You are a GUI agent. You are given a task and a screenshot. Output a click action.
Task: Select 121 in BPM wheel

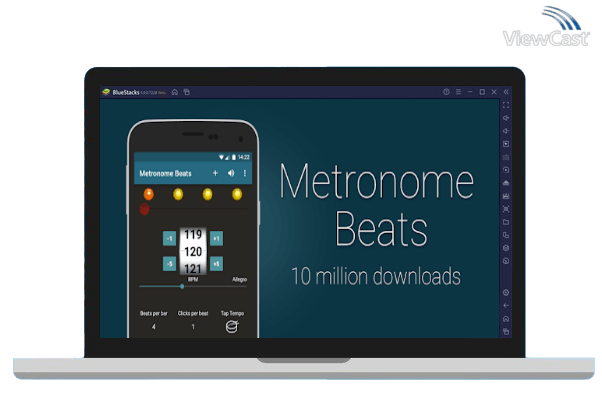193,268
